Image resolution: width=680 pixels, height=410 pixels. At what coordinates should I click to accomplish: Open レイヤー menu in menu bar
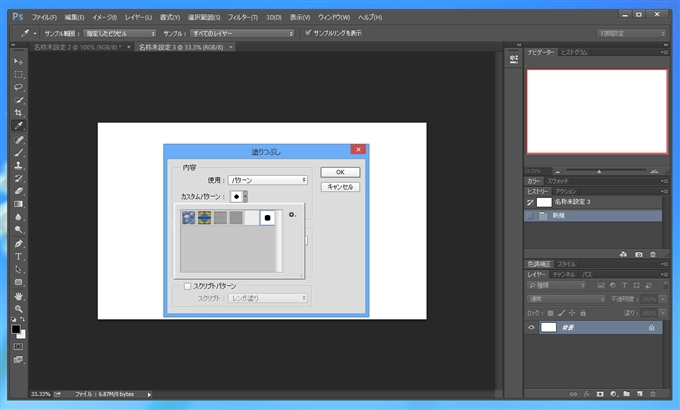click(138, 17)
